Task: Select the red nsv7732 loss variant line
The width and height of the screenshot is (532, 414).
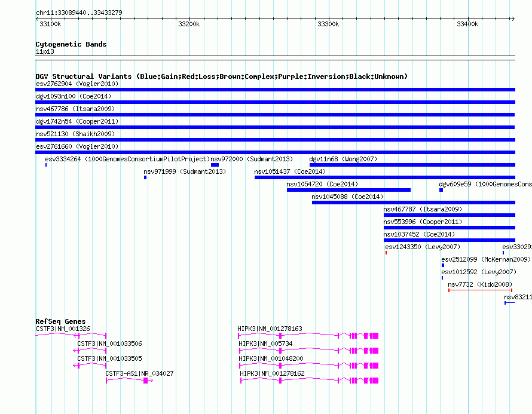Action: point(480,290)
